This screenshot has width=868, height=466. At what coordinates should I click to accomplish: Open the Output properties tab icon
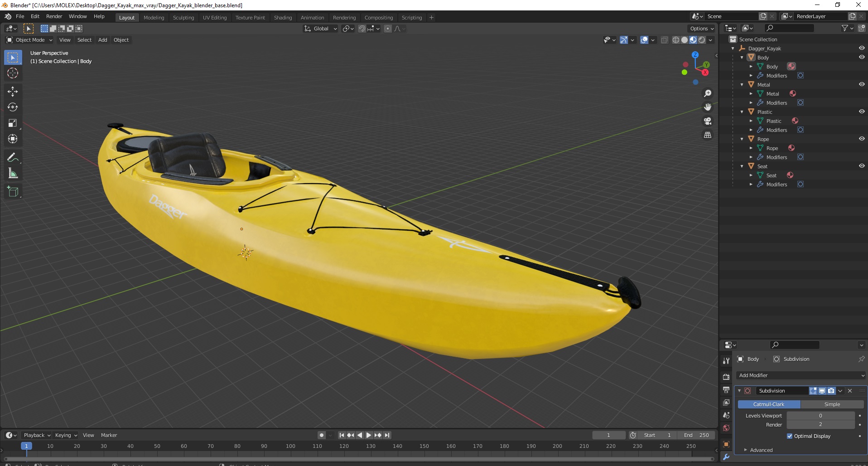pyautogui.click(x=726, y=390)
